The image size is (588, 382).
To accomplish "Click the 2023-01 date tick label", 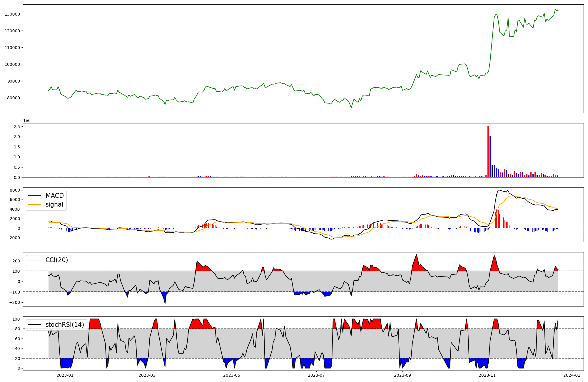I will coord(65,375).
